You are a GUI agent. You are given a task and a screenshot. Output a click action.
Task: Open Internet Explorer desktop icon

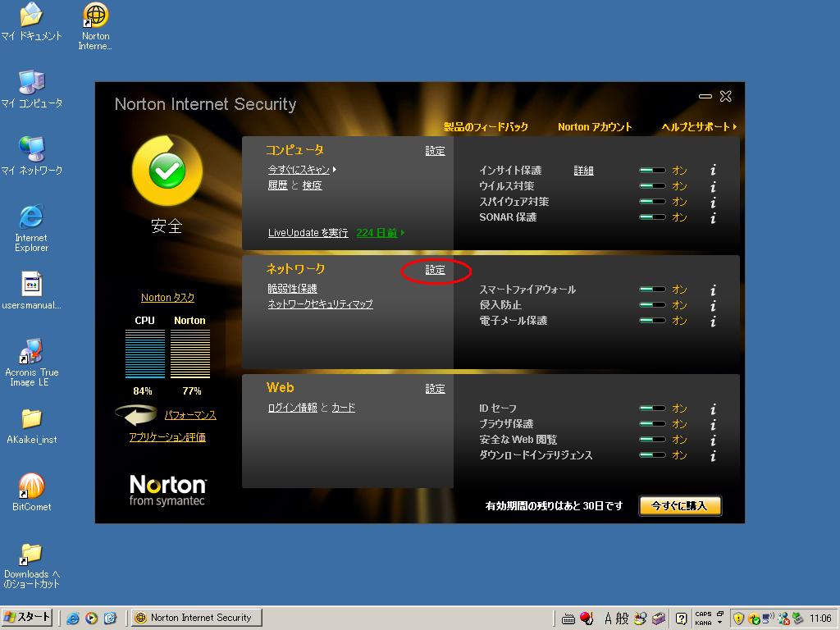point(31,227)
